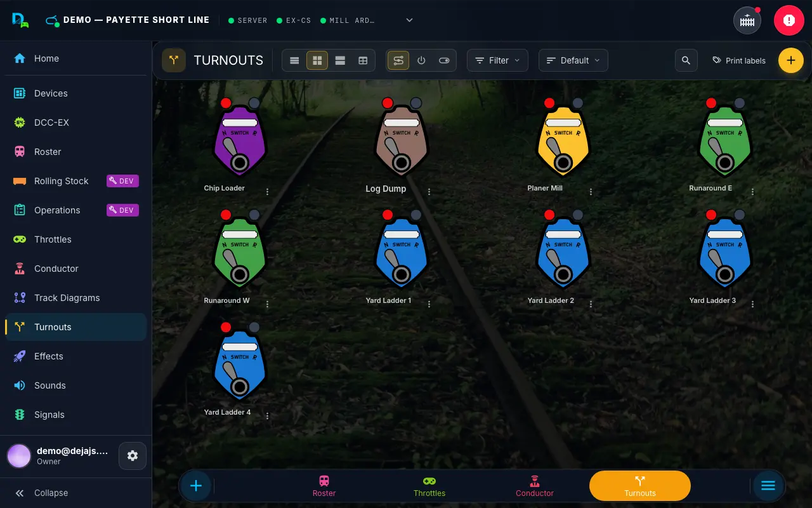Open the bottom bar hamburger menu
Image resolution: width=812 pixels, height=508 pixels.
(x=768, y=486)
